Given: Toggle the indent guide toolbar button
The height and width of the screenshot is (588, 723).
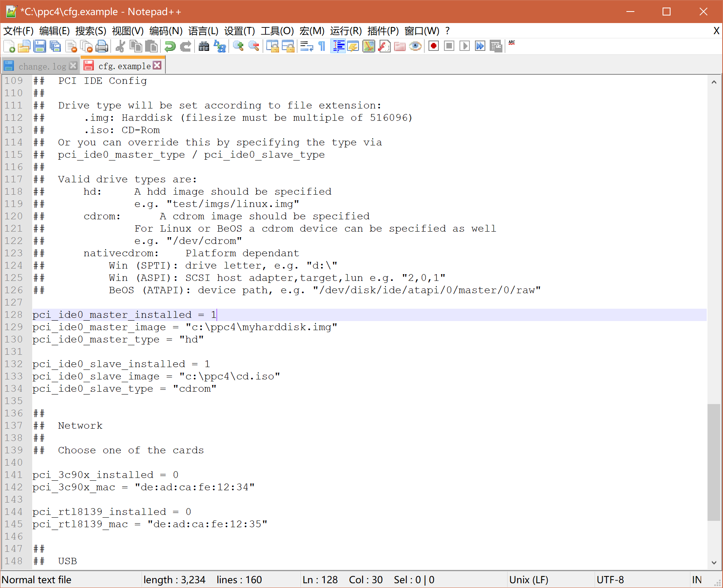Looking at the screenshot, I should (x=338, y=46).
